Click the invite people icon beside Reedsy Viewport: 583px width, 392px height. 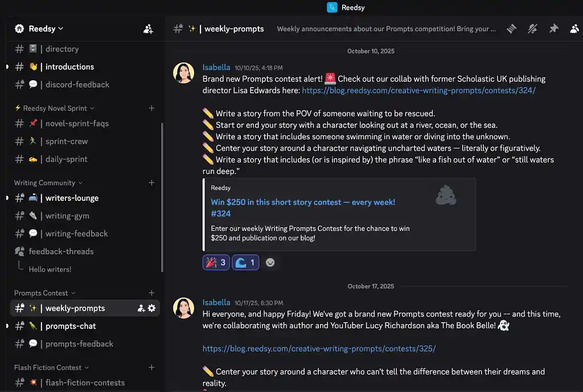click(148, 28)
